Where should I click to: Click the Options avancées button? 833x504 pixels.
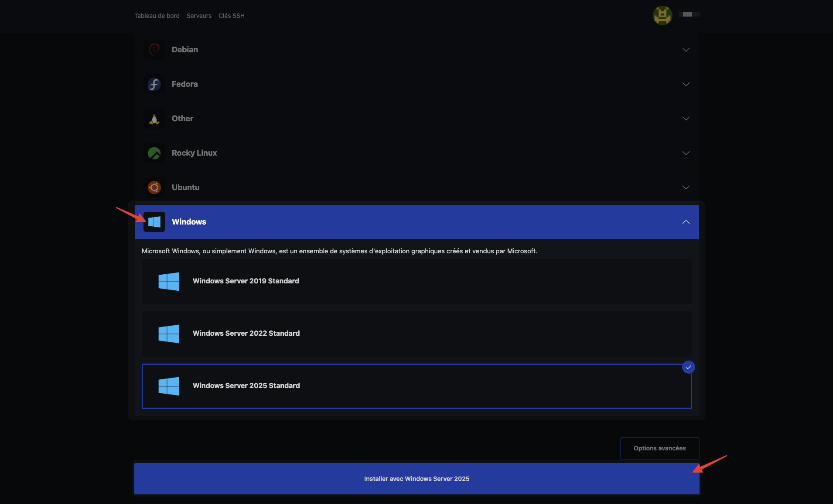[660, 448]
